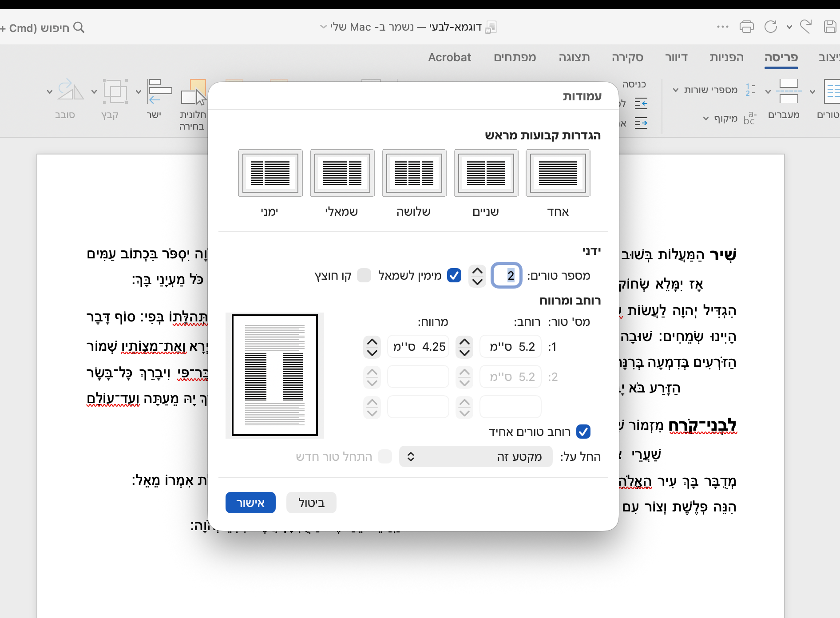Select the שלושה three-column preset
Viewport: 840px width, 618px height.
pos(414,173)
